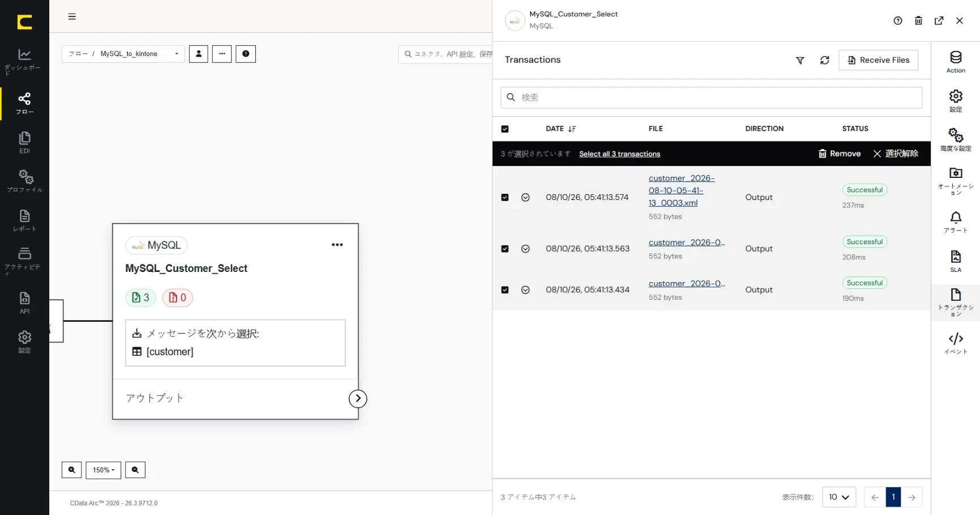The width and height of the screenshot is (980, 515).
Task: Expand details of 05:41:13.574 transaction
Action: [x=525, y=197]
